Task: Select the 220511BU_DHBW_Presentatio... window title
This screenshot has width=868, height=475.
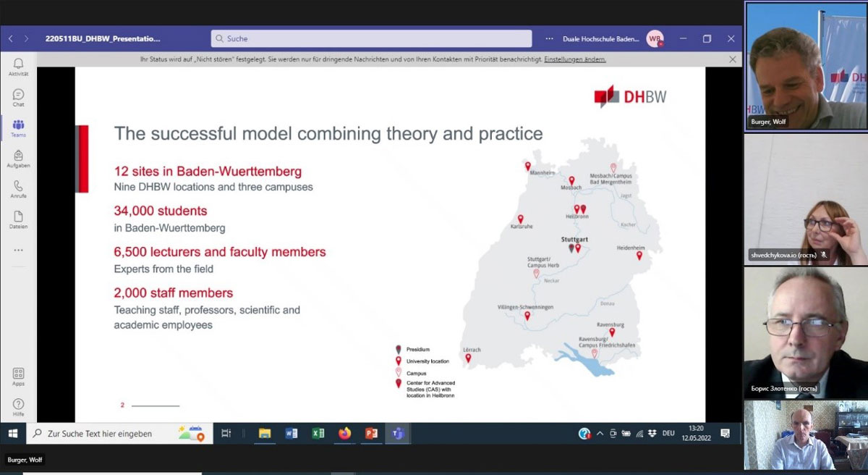Action: (x=103, y=38)
